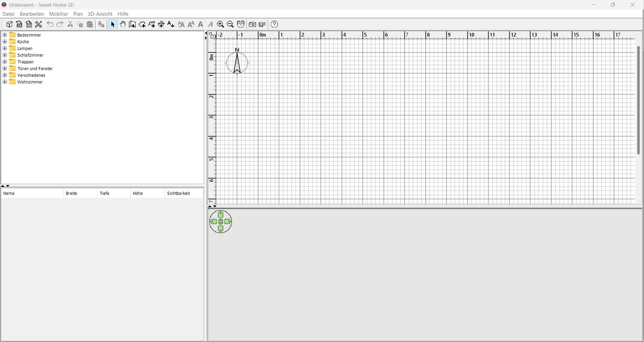Open Help with the question mark icon

click(275, 24)
